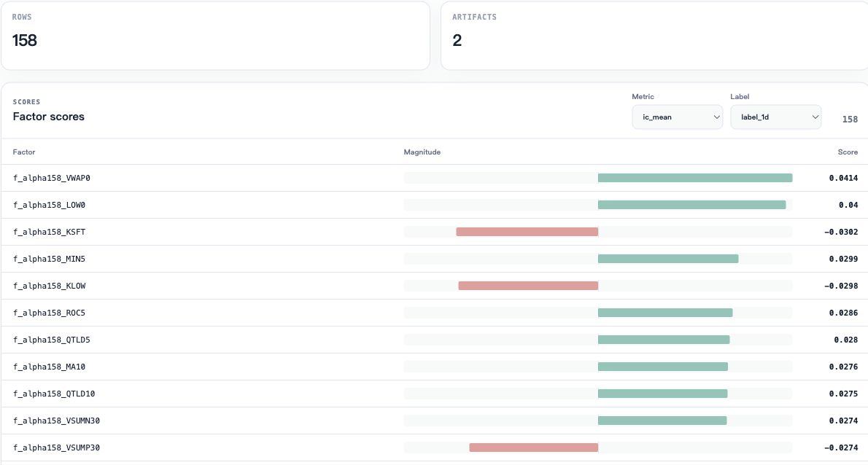Screen dimensions: 868x465
Task: Select the f_alpha158_VSUMP30 factor row
Action: click(435, 448)
